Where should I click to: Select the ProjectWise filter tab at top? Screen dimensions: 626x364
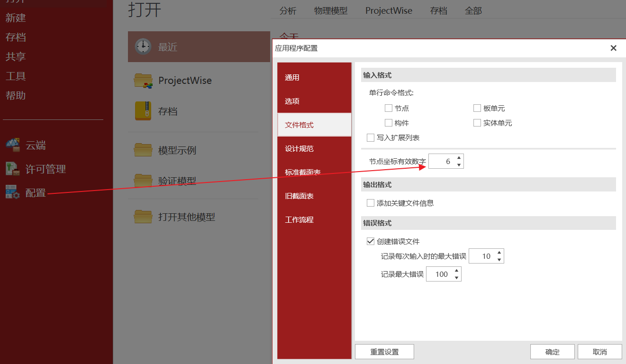[x=389, y=10]
